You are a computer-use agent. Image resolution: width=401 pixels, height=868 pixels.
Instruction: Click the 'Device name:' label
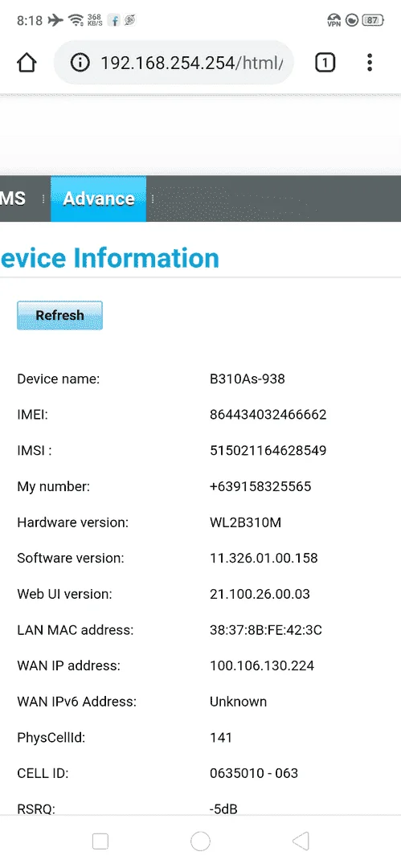coord(58,379)
